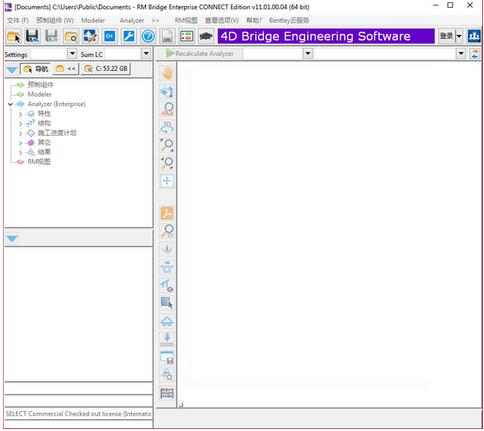Click the green-red list icon in the toolbar

click(x=186, y=36)
